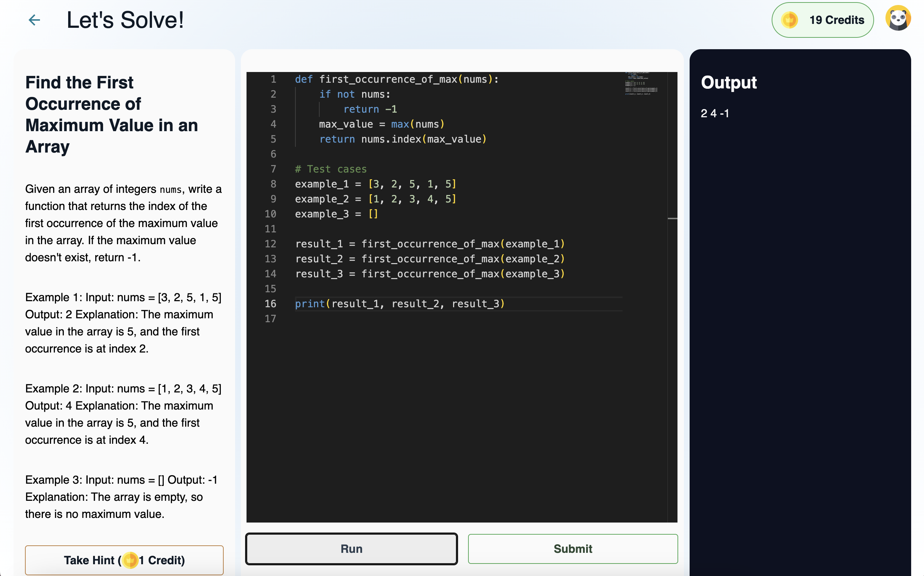Click the back arrow icon
Image resolution: width=924 pixels, height=576 pixels.
pyautogui.click(x=34, y=20)
